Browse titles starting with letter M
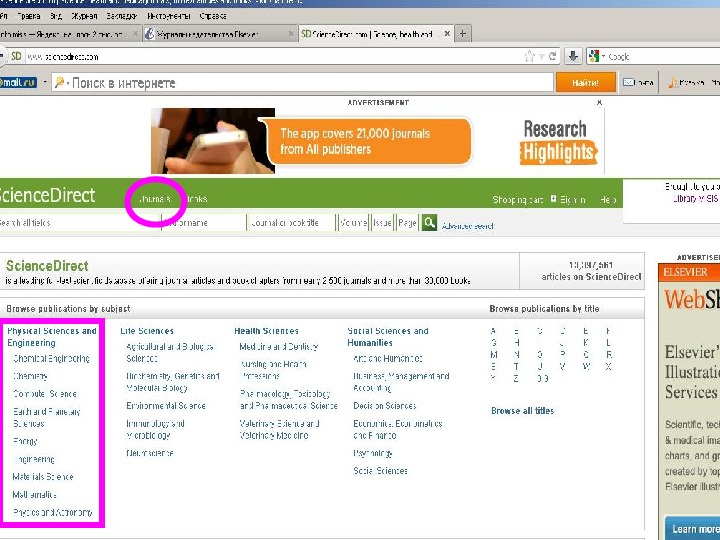The height and width of the screenshot is (540, 720). [494, 354]
